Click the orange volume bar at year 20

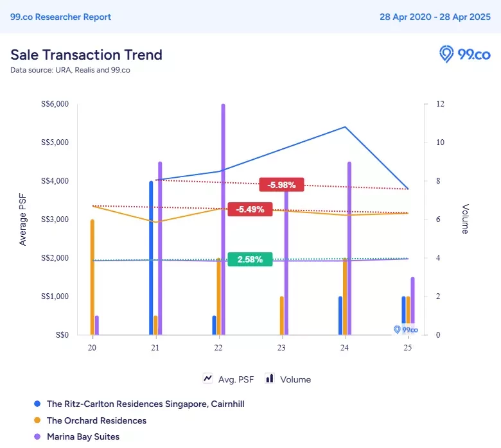tap(92, 277)
